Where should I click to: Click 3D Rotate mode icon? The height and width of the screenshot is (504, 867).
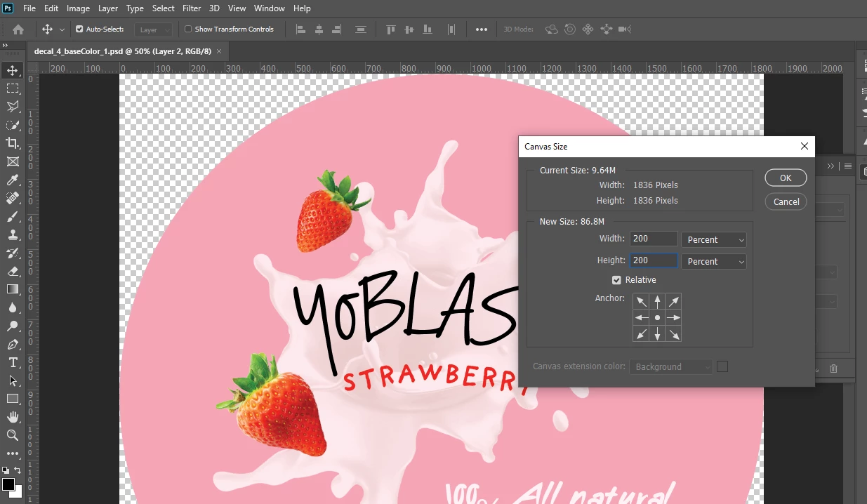point(552,29)
